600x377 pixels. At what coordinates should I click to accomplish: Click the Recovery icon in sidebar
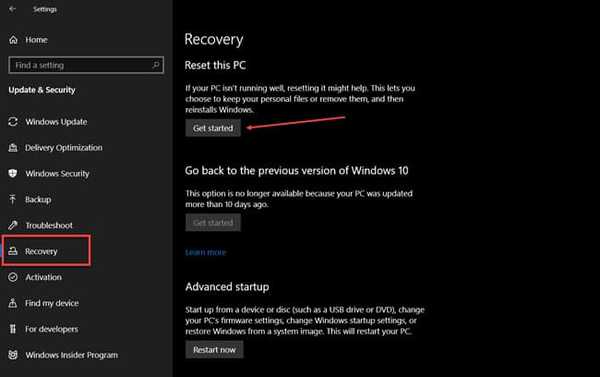(x=13, y=251)
